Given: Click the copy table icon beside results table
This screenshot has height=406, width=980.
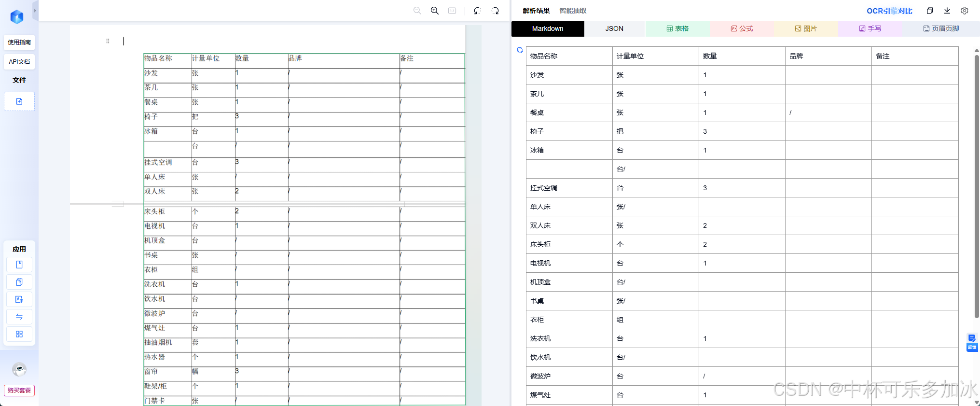Looking at the screenshot, I should (x=520, y=50).
